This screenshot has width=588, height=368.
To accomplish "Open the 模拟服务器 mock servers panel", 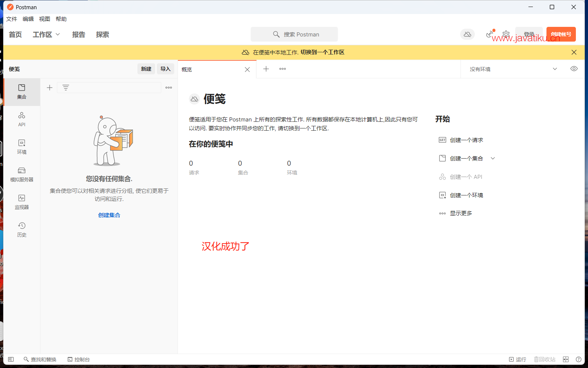I will click(22, 175).
